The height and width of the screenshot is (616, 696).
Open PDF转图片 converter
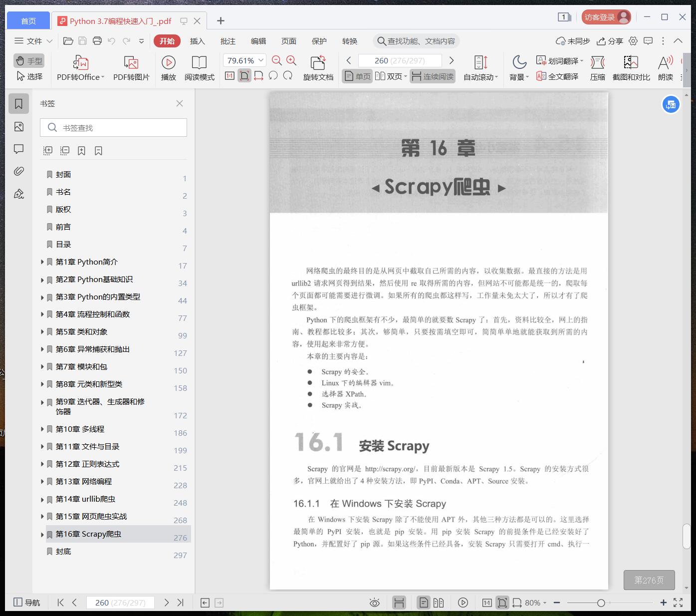click(x=131, y=68)
